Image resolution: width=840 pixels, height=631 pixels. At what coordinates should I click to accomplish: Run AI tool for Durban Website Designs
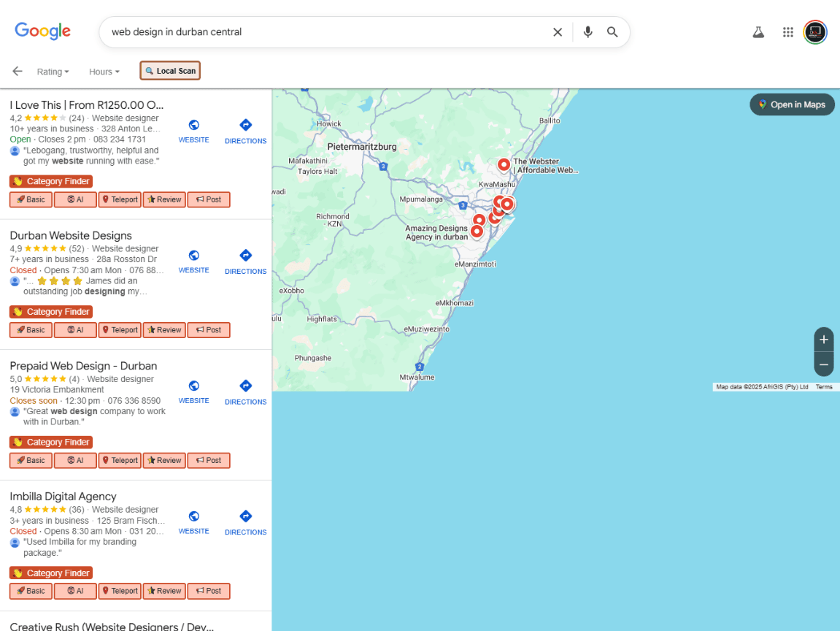[75, 329]
